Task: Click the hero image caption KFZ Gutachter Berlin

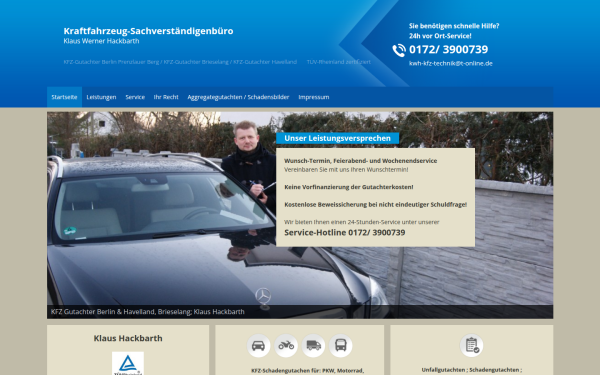Action: (x=148, y=311)
